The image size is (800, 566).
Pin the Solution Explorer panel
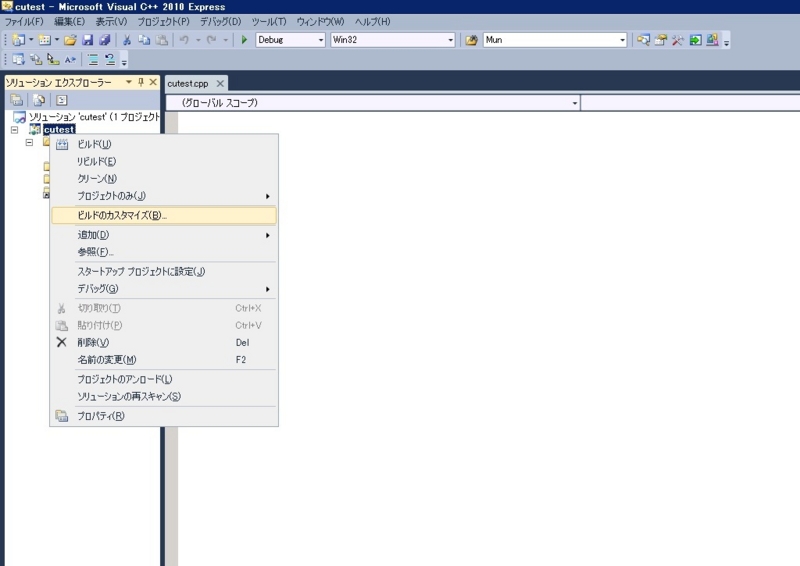(x=141, y=82)
